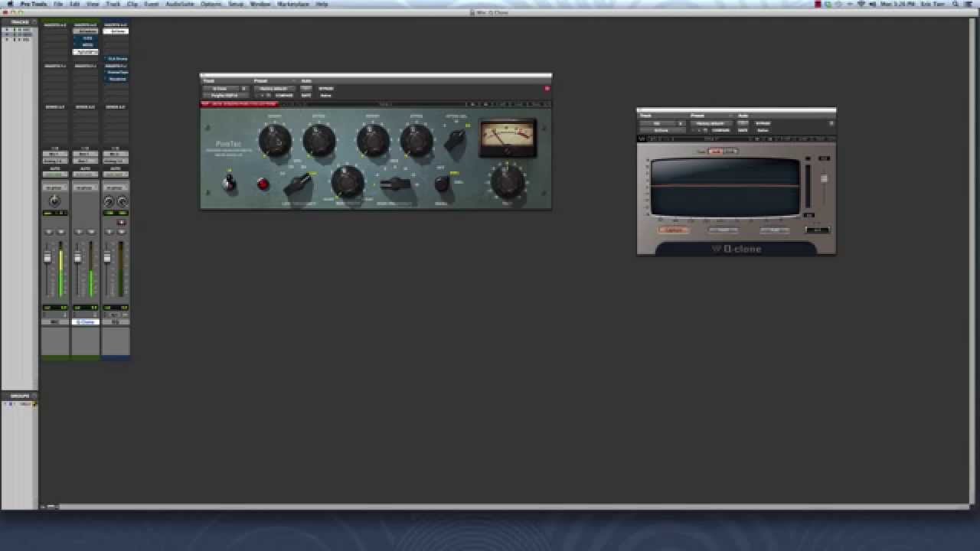Open the first channel automation mode selector
This screenshot has height=551, width=980.
(55, 174)
